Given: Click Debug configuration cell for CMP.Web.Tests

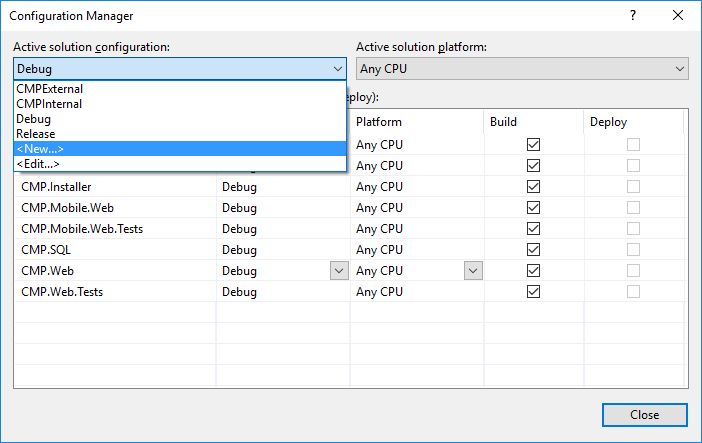Looking at the screenshot, I should point(283,292).
